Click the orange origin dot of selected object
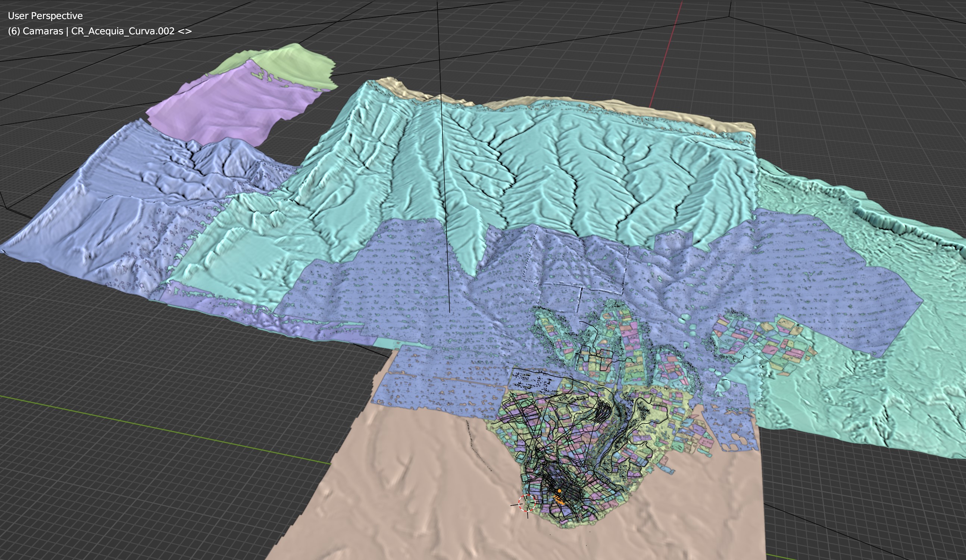966x560 pixels. click(559, 491)
